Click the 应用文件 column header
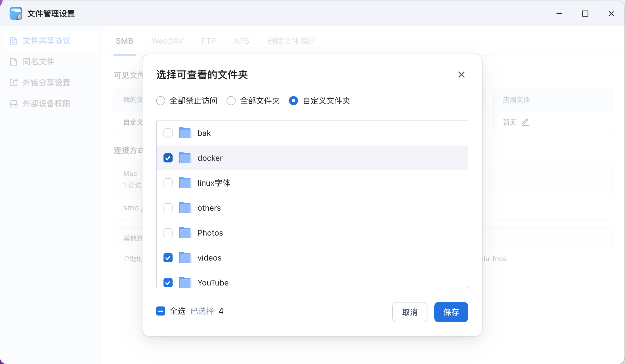 [x=517, y=100]
